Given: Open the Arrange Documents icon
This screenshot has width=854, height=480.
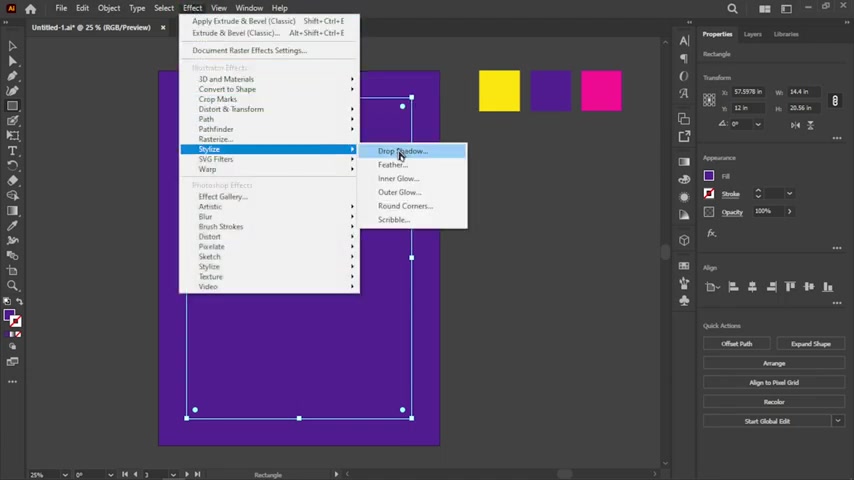Looking at the screenshot, I should pyautogui.click(x=765, y=8).
